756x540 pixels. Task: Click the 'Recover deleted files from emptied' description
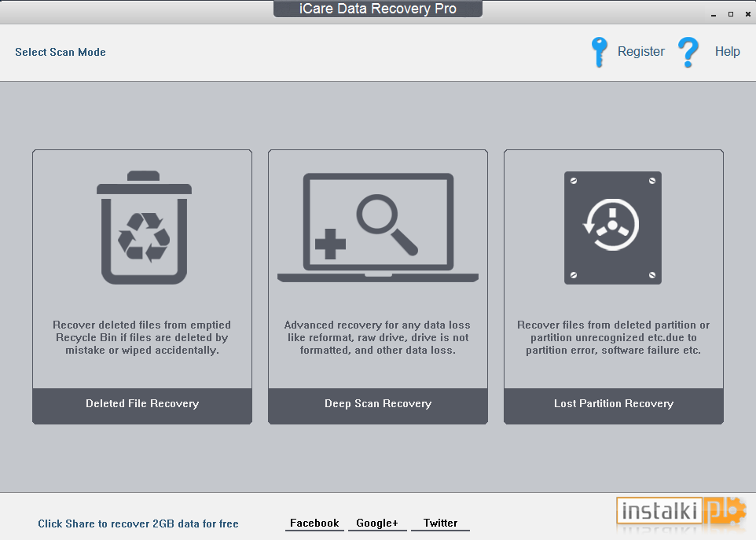(x=141, y=337)
